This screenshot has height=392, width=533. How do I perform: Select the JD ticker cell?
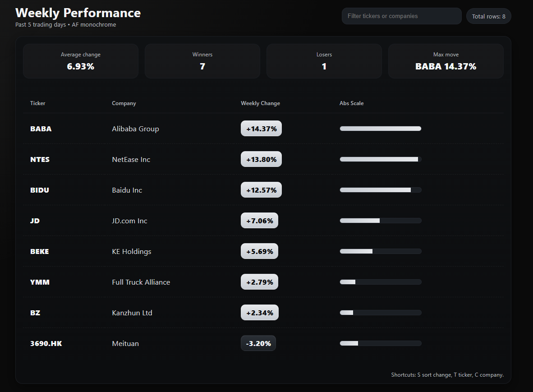click(35, 221)
